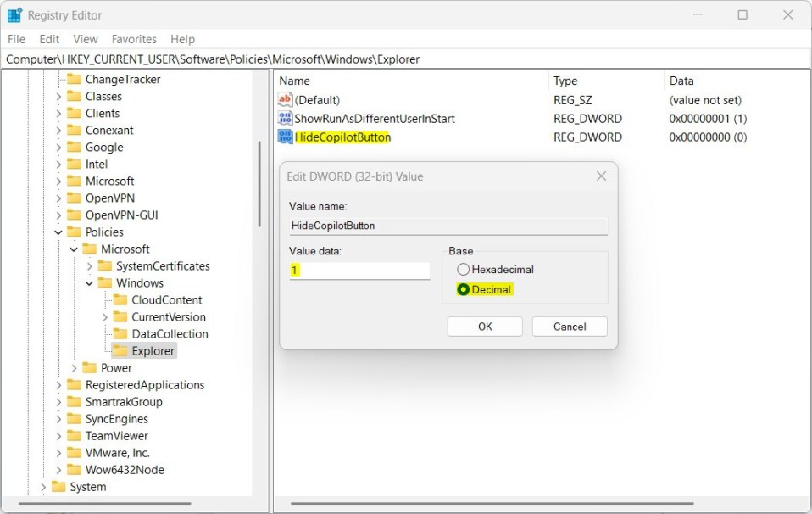This screenshot has width=812, height=514.
Task: Click the RegisteredApplications folder icon
Action: tap(74, 385)
